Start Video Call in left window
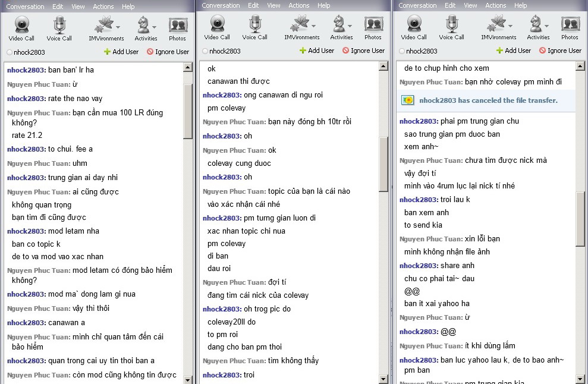The height and width of the screenshot is (384, 588). tap(21, 29)
